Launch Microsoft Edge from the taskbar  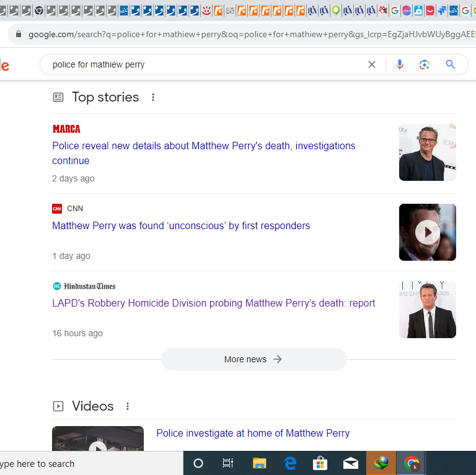click(290, 463)
